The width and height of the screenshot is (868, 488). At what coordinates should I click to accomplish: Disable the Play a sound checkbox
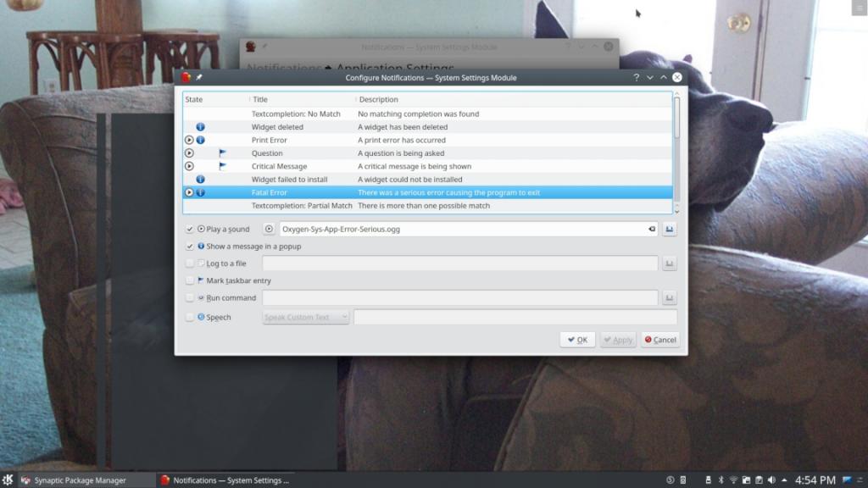click(x=190, y=229)
